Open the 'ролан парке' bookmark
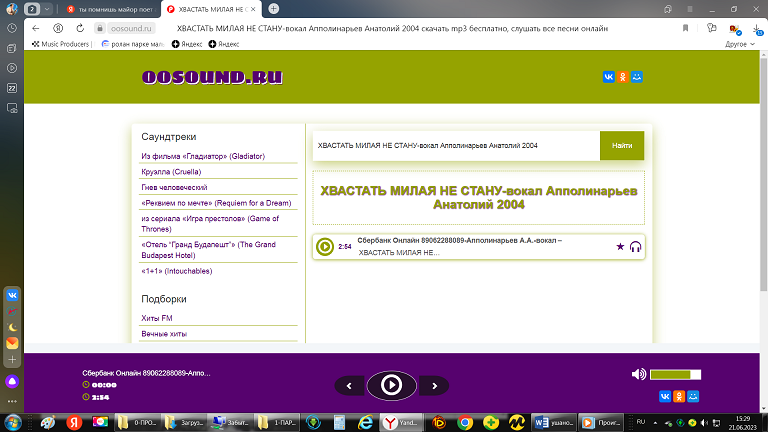 tap(133, 44)
